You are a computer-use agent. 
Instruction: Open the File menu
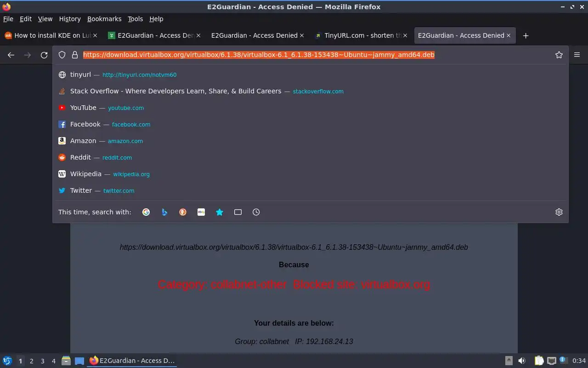(x=8, y=19)
